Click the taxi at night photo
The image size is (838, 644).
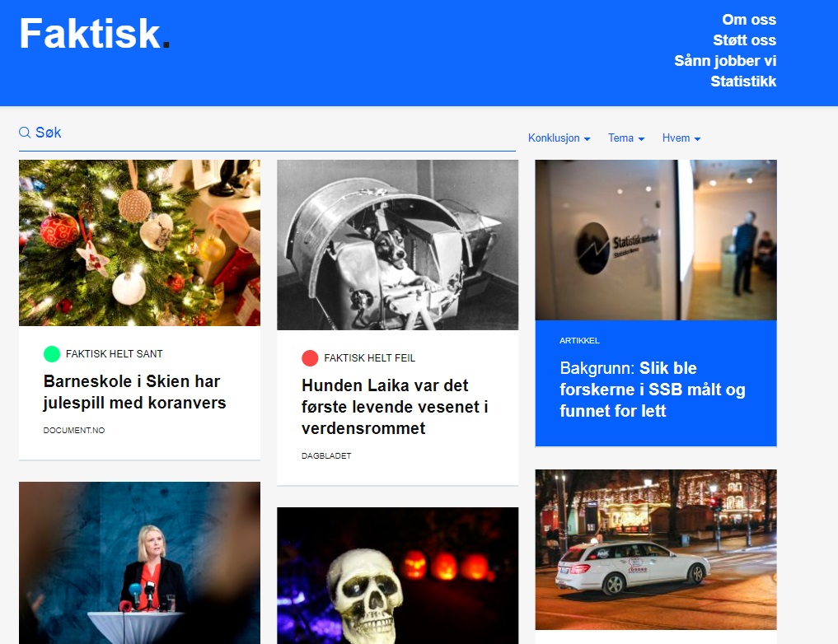(656, 549)
